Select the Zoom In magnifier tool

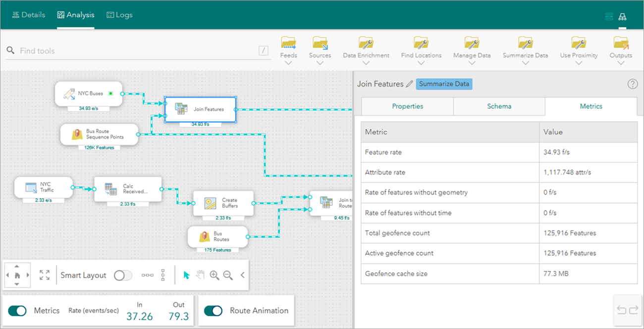click(215, 275)
